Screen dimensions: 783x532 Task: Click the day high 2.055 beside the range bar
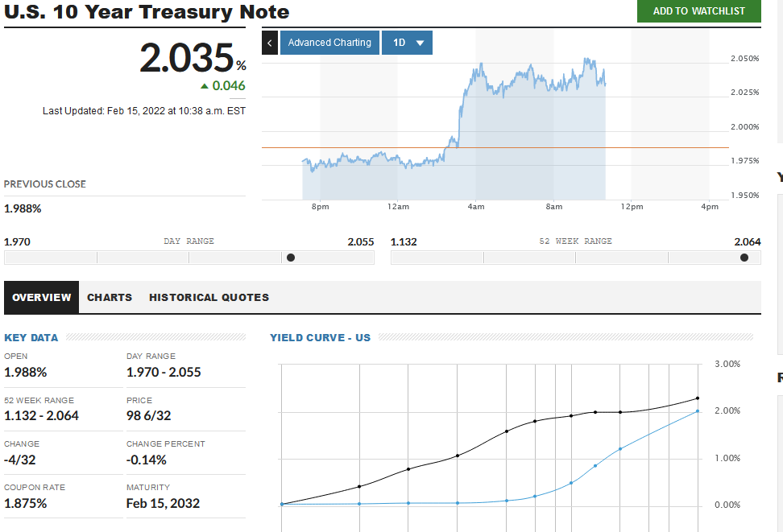tap(361, 242)
